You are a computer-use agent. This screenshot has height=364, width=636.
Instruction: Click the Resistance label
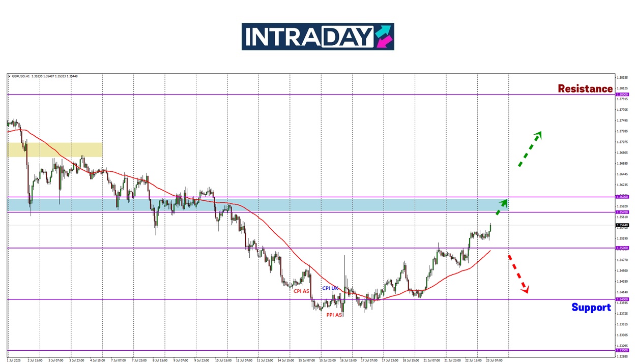click(x=585, y=88)
